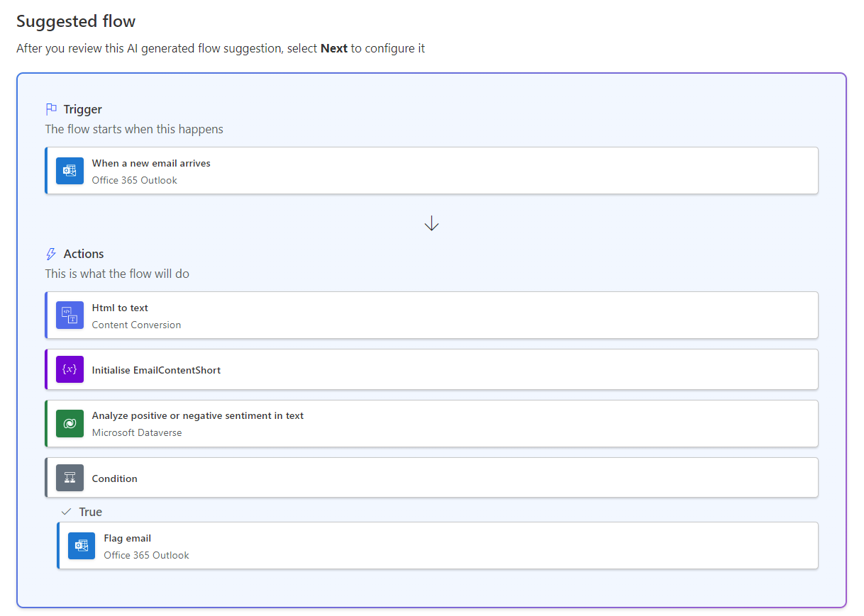Click the Next instruction text
864x616 pixels.
click(333, 48)
